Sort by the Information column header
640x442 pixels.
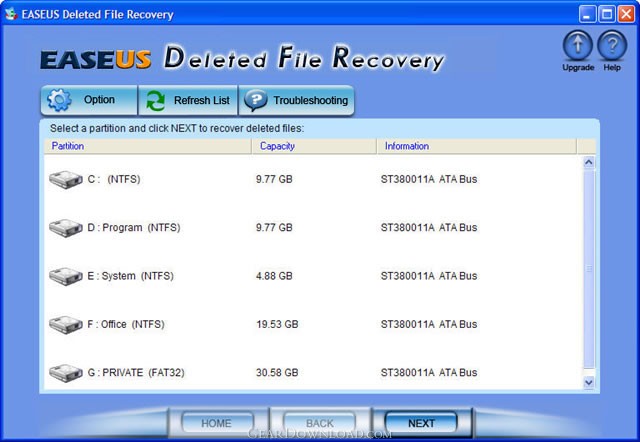click(x=477, y=146)
